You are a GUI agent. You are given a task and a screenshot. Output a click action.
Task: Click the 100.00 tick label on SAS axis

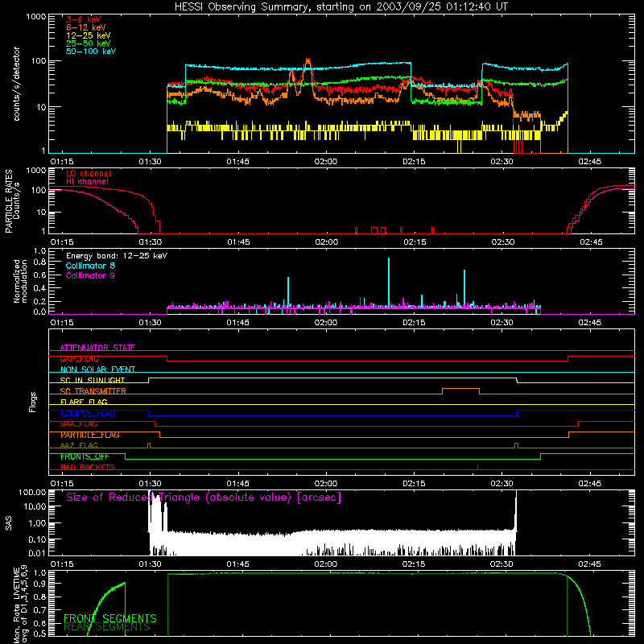click(x=32, y=493)
